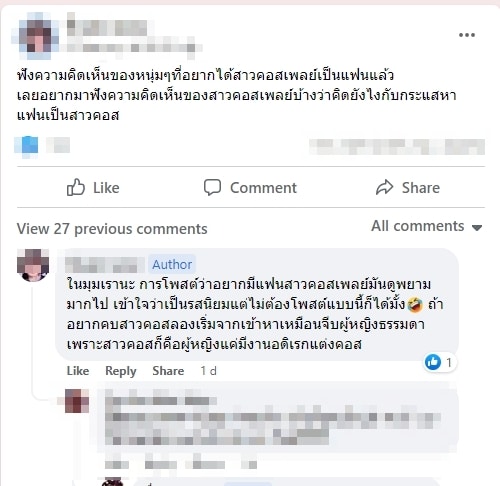Open the post author's profile picture
Image resolution: width=500 pixels, height=486 pixels.
click(37, 36)
